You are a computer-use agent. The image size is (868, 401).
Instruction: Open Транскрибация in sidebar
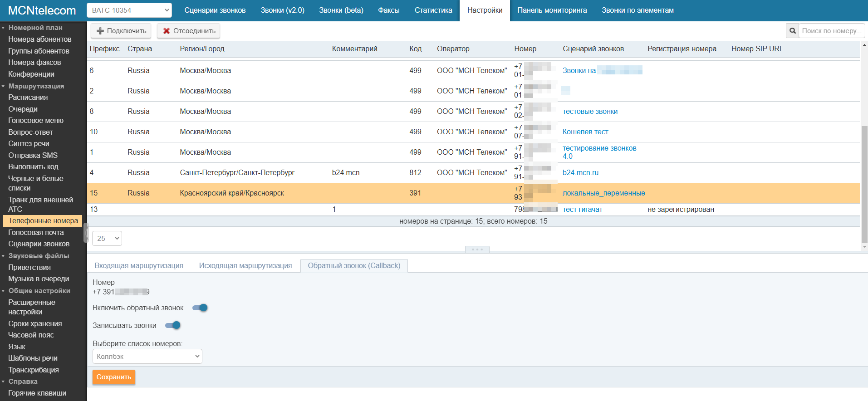[34, 370]
